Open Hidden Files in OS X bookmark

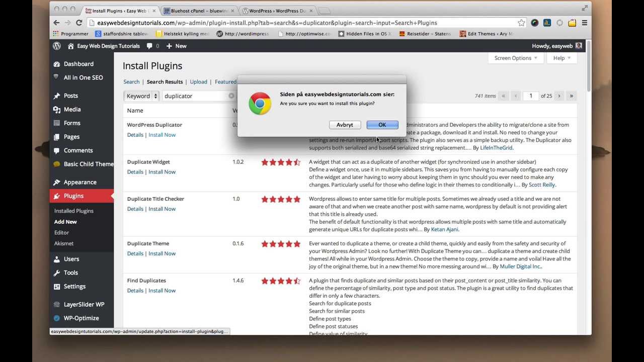pyautogui.click(x=365, y=34)
